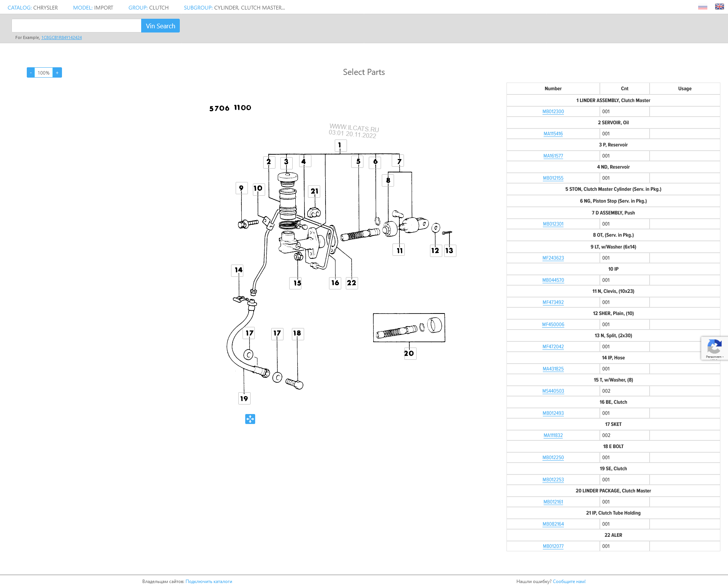Select callout 13 split pin label
Screen dimensions: 728x588
pos(450,250)
